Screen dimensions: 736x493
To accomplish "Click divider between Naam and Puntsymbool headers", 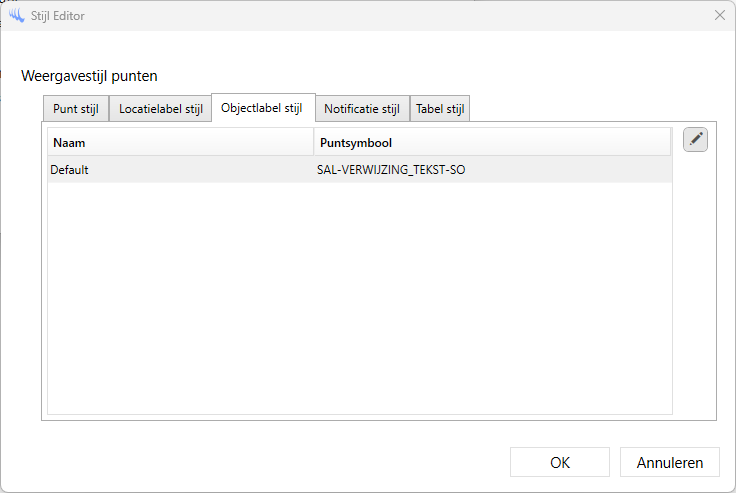I will click(x=314, y=142).
